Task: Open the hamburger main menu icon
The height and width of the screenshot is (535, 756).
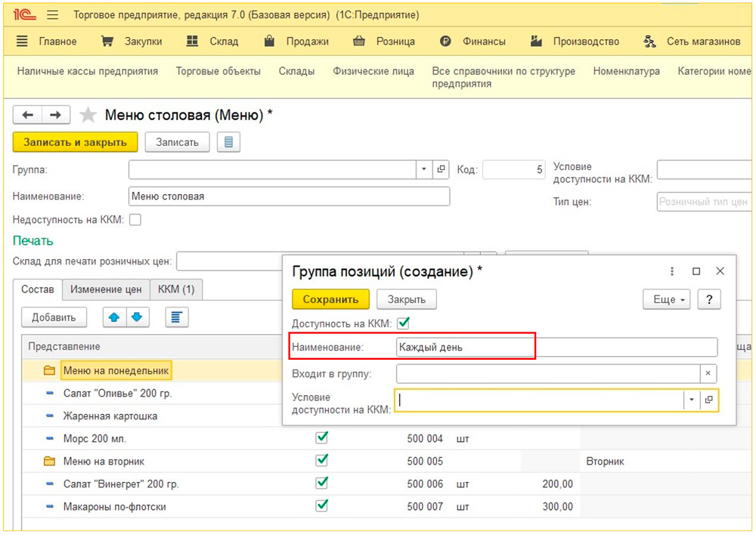Action: [52, 15]
